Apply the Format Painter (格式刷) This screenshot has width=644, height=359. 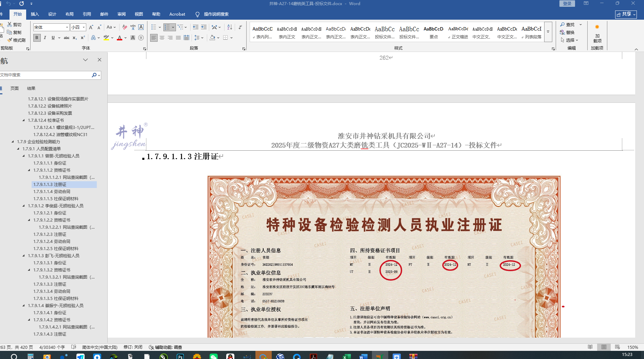[x=16, y=40]
